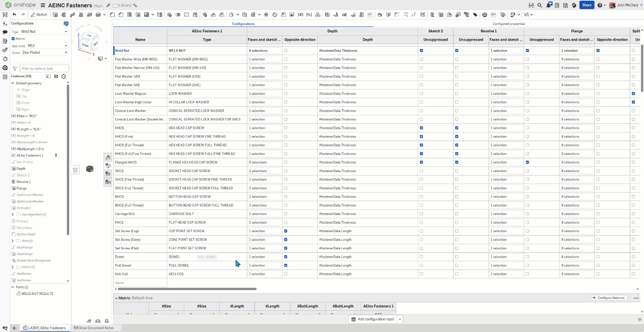
Task: Select the Depth feature in the feature tree
Action: click(21, 168)
